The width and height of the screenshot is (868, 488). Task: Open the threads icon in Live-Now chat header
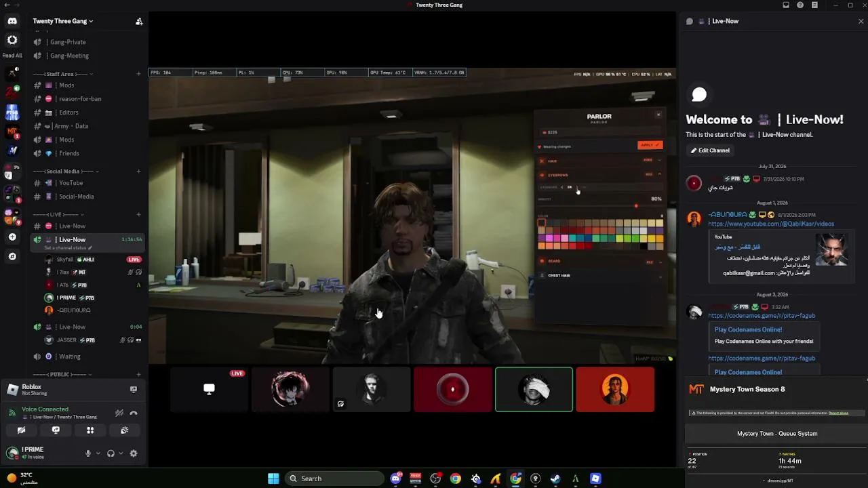tap(690, 21)
